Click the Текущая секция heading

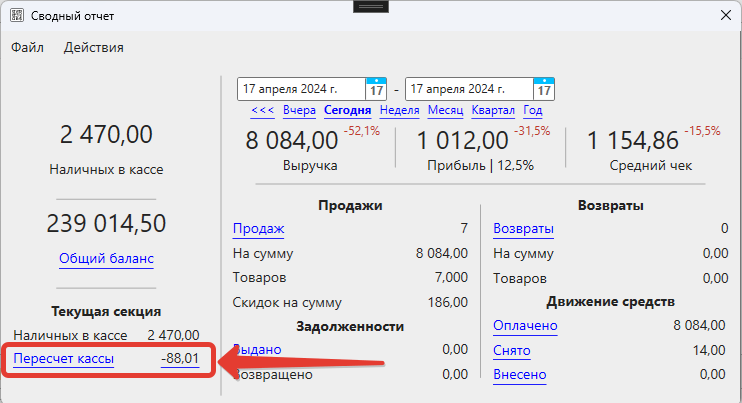tap(106, 311)
